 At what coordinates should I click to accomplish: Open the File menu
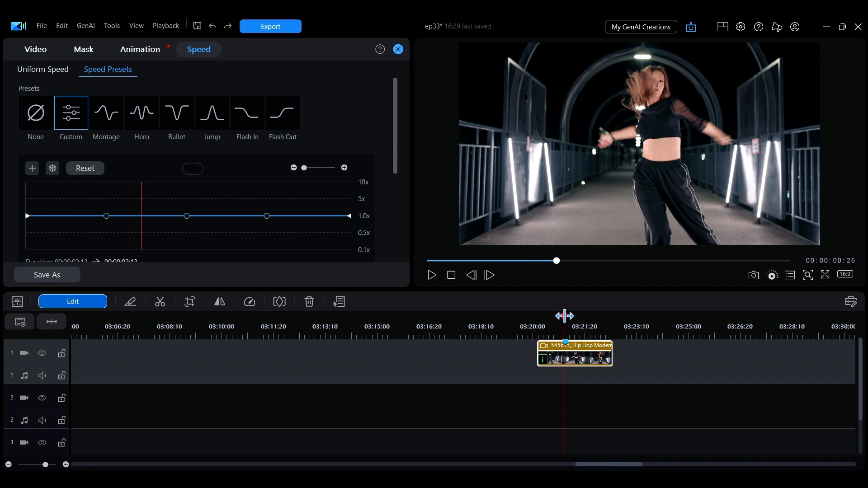coord(42,26)
